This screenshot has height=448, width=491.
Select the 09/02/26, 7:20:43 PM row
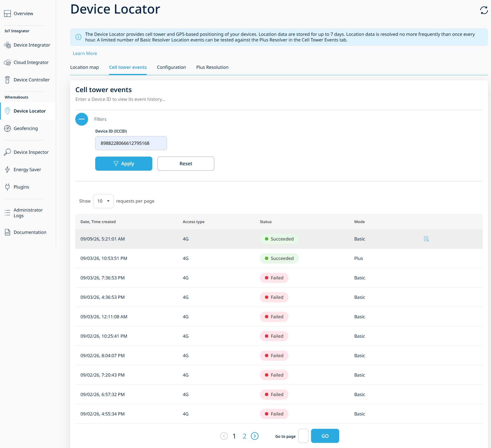click(279, 375)
